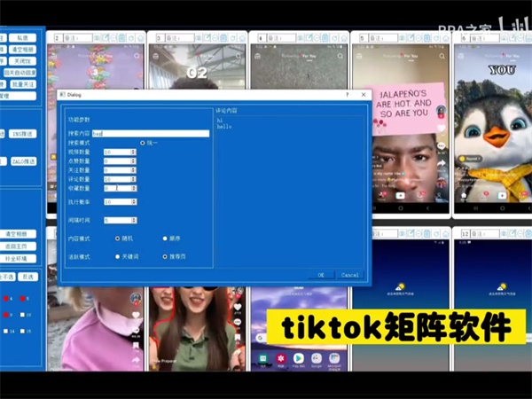Screen dimensions: 532x399
Task: Click the jalapeño sticky note video on device 5
Action: tap(406, 108)
